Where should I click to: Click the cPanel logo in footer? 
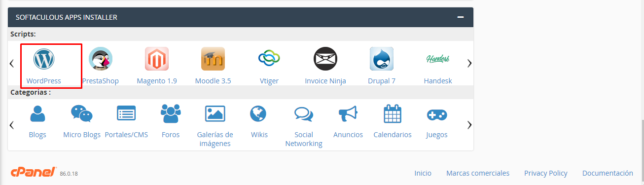point(34,172)
